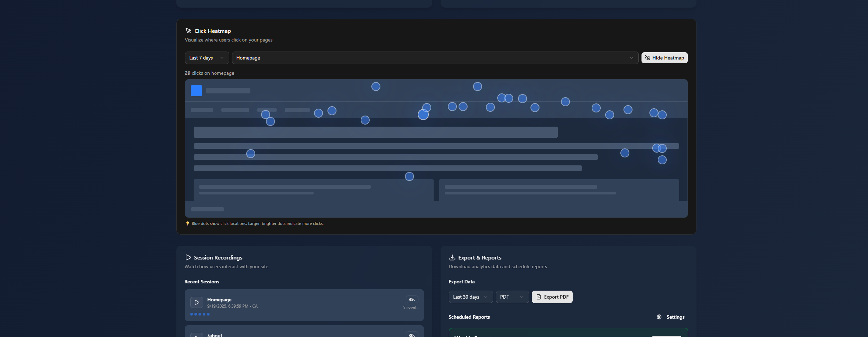Click the Export & Reports download icon
Image resolution: width=868 pixels, height=337 pixels.
coord(452,257)
